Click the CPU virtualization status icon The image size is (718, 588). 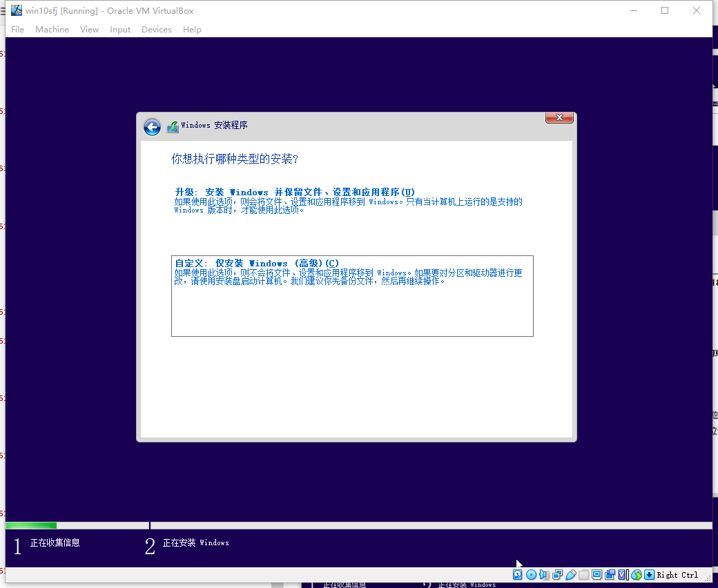[623, 575]
